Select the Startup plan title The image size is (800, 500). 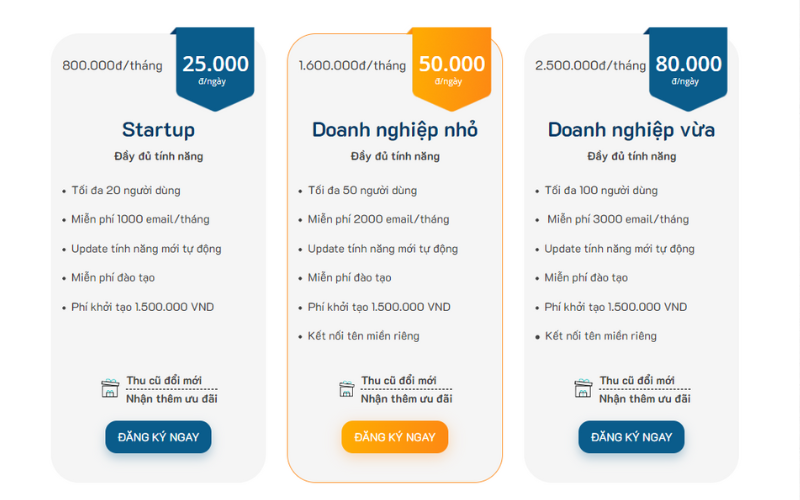[158, 130]
